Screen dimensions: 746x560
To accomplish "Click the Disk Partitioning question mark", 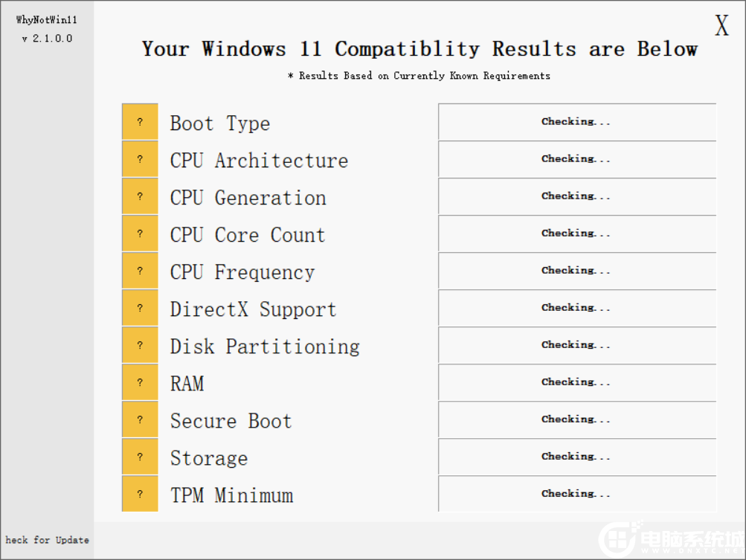I will click(140, 344).
